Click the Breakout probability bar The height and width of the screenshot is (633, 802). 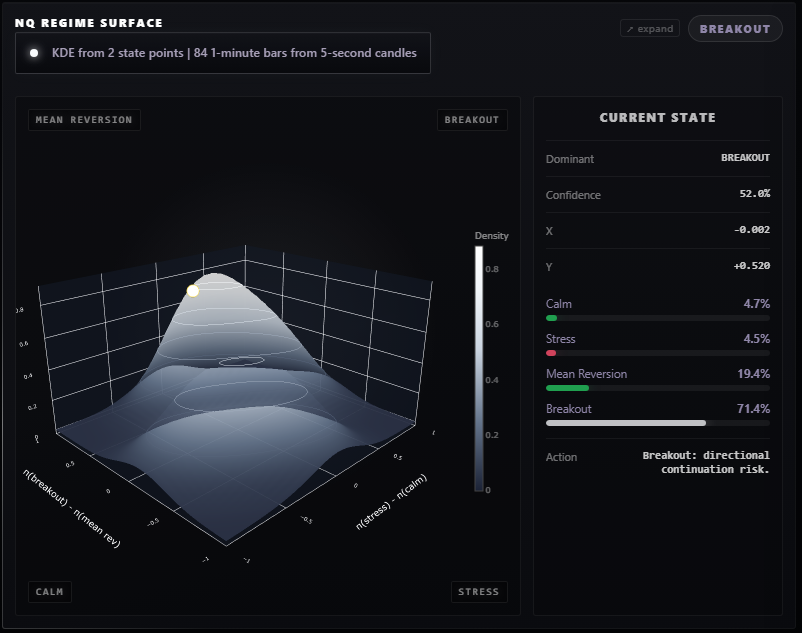658,423
